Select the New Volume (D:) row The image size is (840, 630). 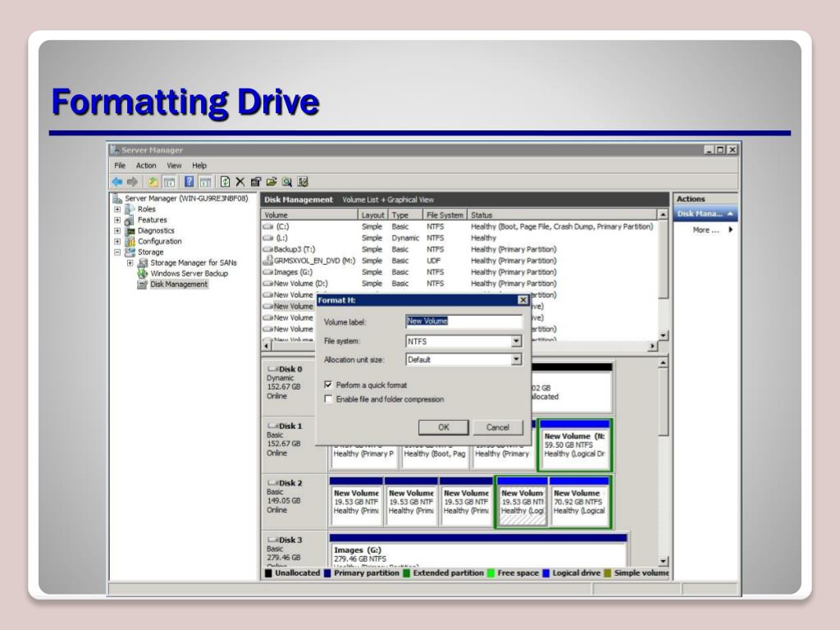(x=461, y=283)
